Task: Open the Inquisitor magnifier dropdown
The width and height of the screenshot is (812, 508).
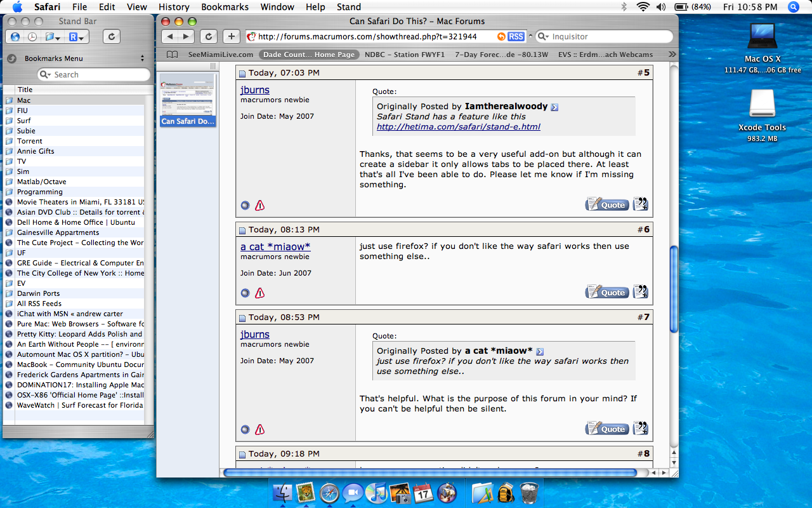Action: click(x=543, y=37)
